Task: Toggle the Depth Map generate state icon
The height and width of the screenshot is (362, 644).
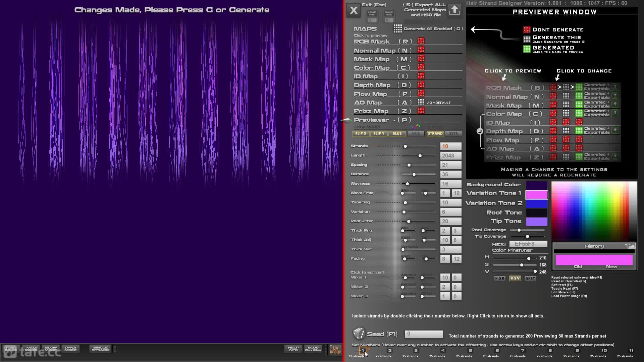Action: pos(421,84)
